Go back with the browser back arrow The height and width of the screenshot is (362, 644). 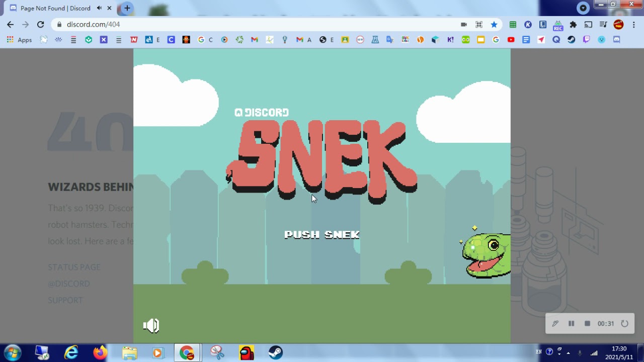(11, 24)
